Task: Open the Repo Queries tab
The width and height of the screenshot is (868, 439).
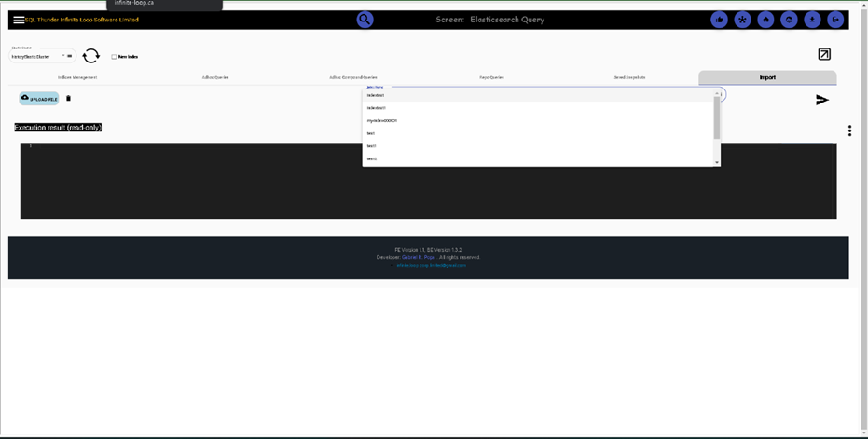Action: pos(491,77)
